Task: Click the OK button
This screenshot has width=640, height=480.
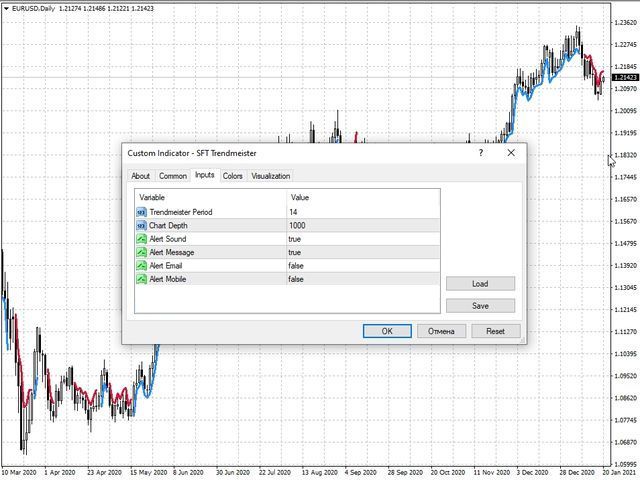Action: point(387,331)
